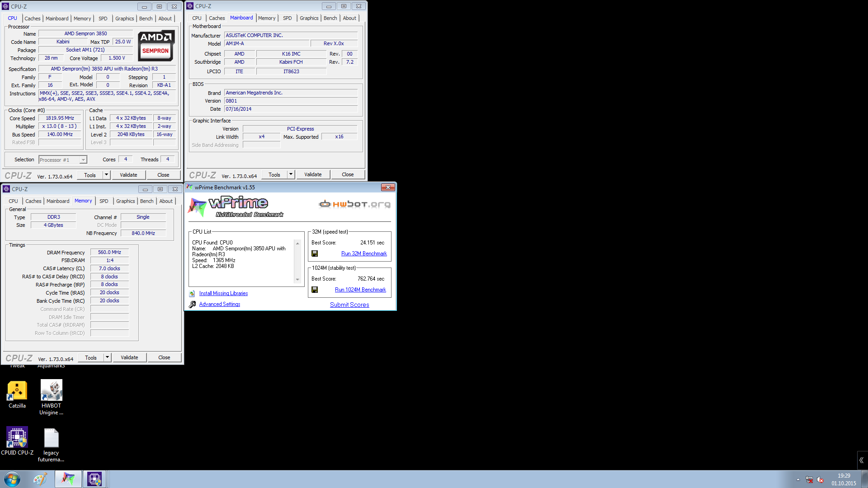Click BIOS Version field 0801
This screenshot has width=868, height=488.
pos(291,101)
